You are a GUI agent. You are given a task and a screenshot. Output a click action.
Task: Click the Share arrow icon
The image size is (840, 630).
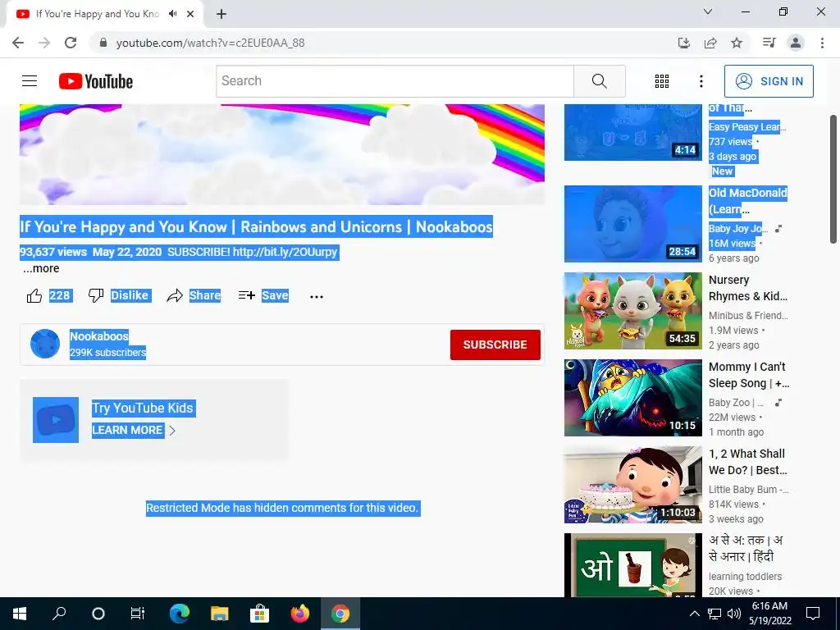click(x=175, y=295)
